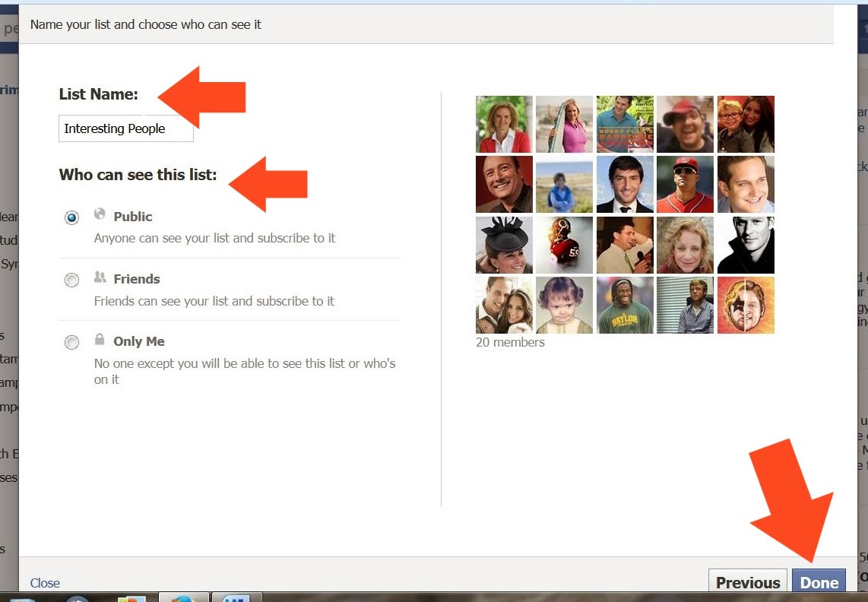Screen dimensions: 868x602
Task: Click the padlock icon beside Only Me
Action: (100, 338)
